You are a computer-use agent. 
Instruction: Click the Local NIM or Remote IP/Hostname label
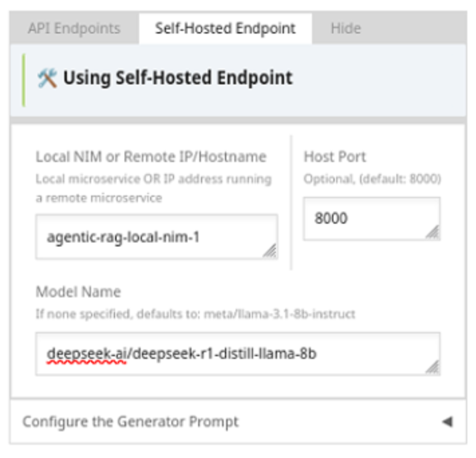151,157
